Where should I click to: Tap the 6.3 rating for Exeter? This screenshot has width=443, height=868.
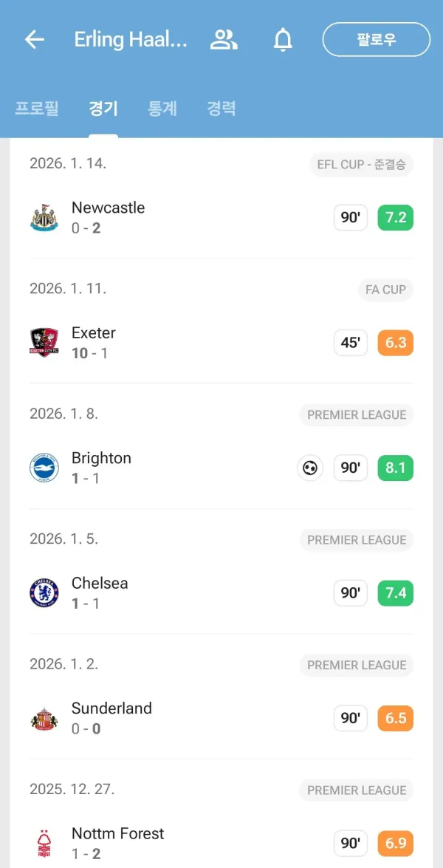(396, 344)
